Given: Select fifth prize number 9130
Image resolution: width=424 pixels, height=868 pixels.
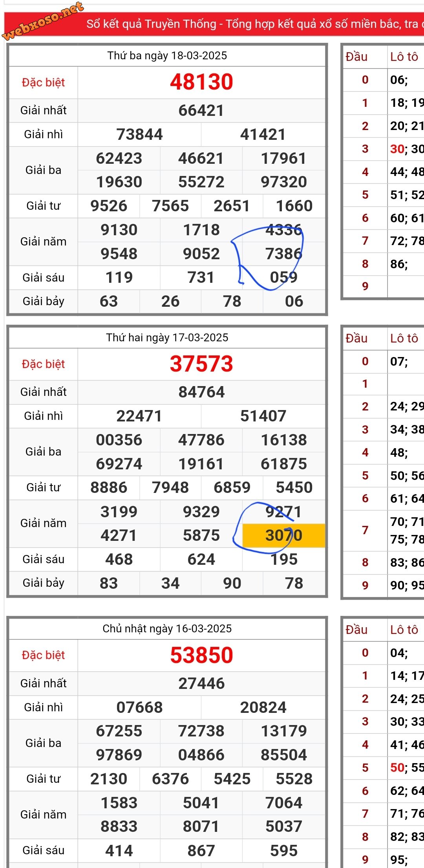Looking at the screenshot, I should click(119, 230).
